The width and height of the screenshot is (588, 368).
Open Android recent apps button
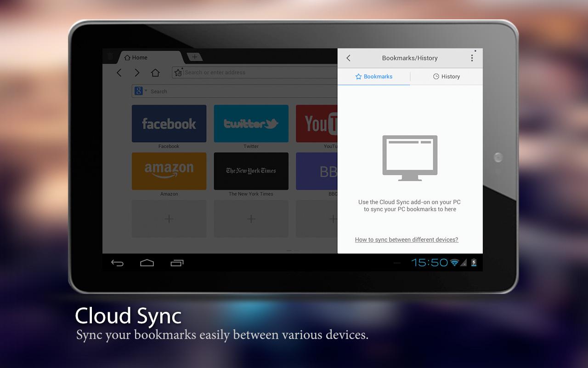(177, 263)
